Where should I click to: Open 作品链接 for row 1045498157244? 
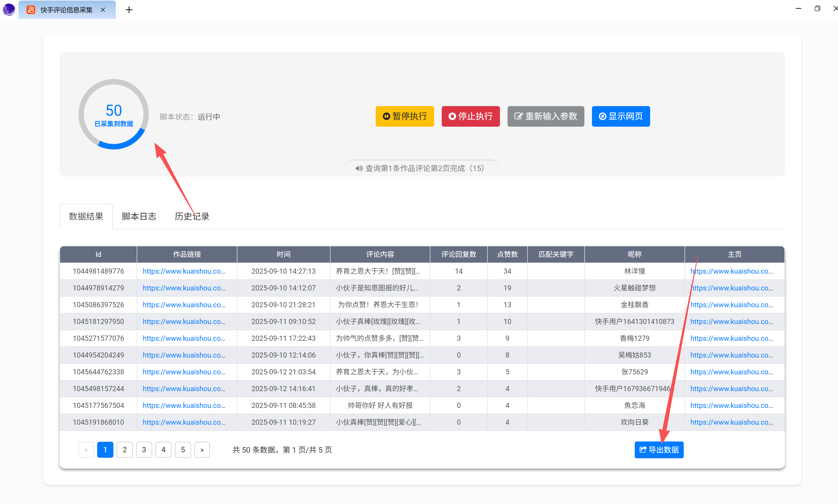click(x=184, y=388)
